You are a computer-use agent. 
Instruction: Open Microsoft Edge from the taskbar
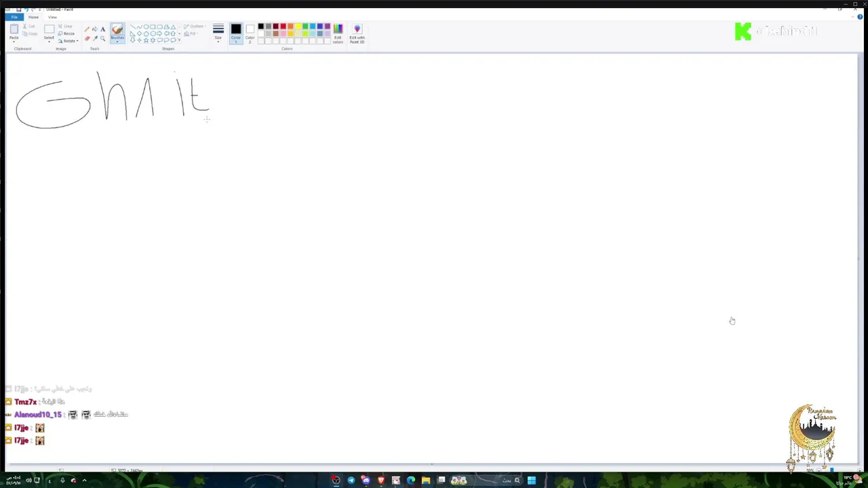point(411,481)
